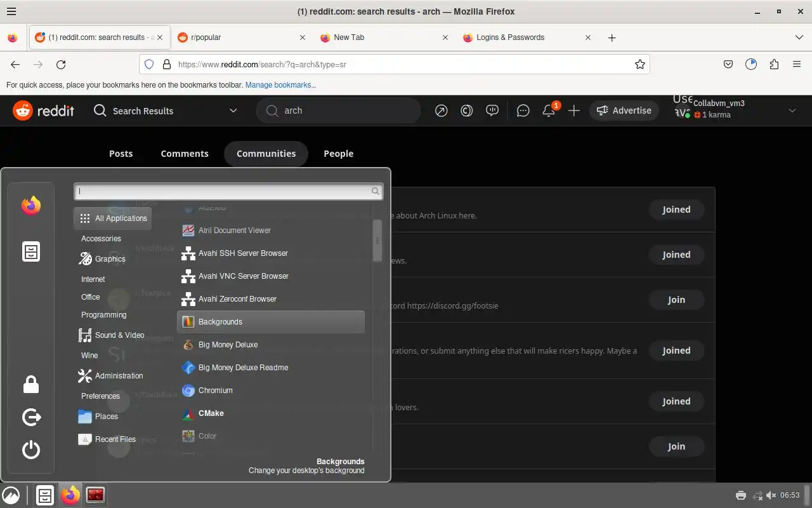Switch to Posts search tab
Viewport: 812px width, 508px height.
point(121,154)
